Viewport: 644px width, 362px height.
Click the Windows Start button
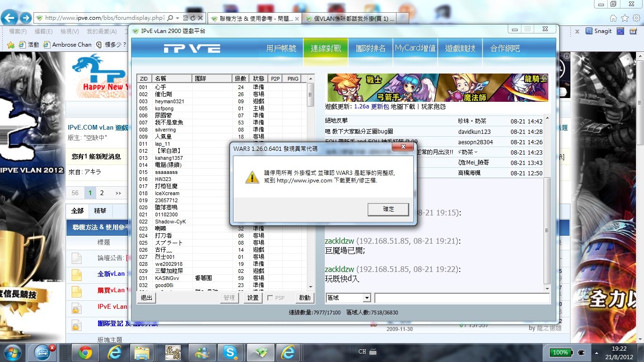[x=12, y=352]
